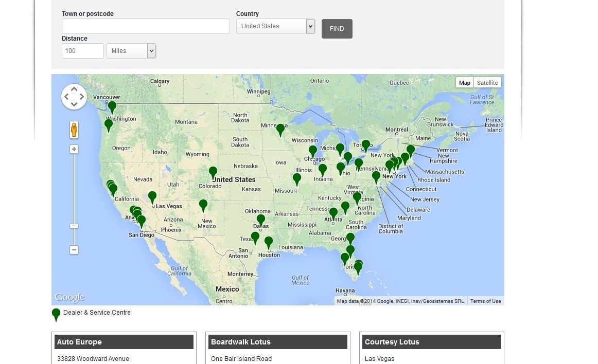
Task: Select the dealer pin in Virginia
Action: pyautogui.click(x=357, y=198)
